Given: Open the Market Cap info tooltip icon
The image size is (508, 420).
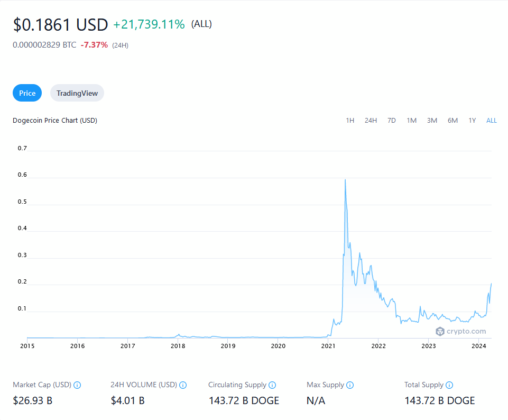Looking at the screenshot, I should click(77, 385).
